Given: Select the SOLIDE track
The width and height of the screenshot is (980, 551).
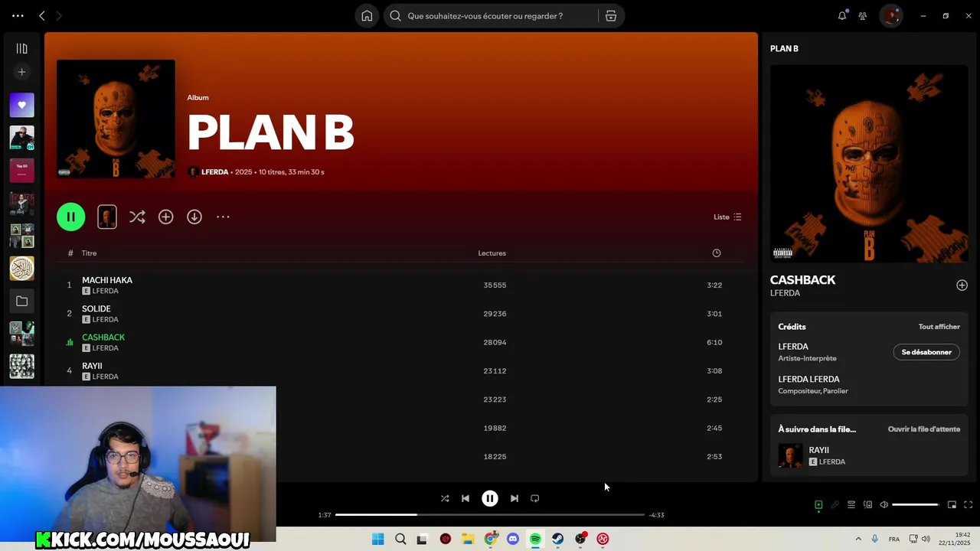Looking at the screenshot, I should point(96,308).
